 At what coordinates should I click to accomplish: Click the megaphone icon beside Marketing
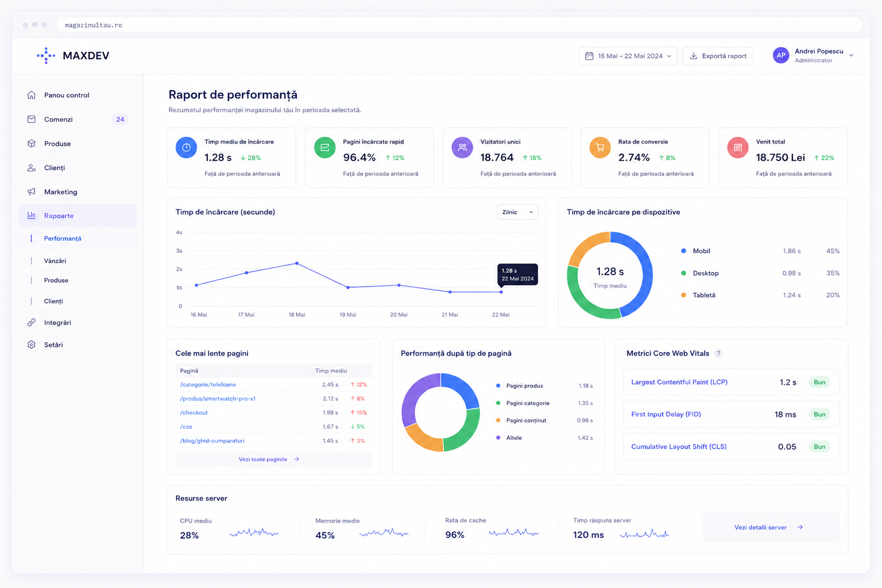pos(32,192)
